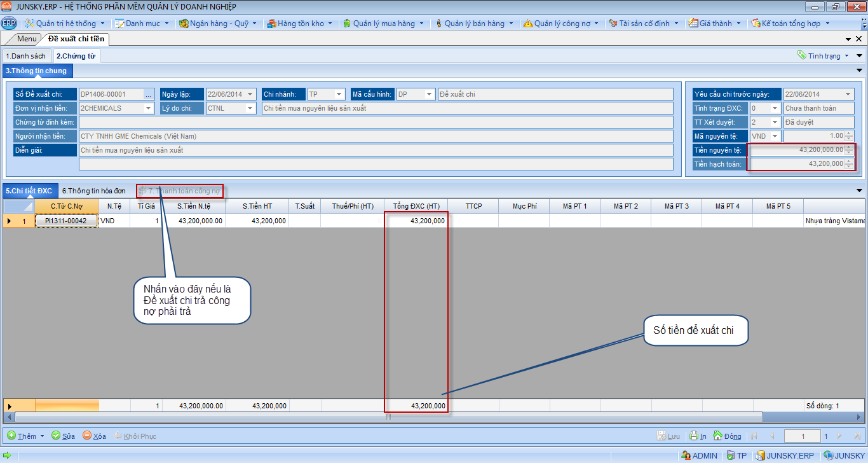Switch to the 1.Danh sách tab

tap(26, 56)
